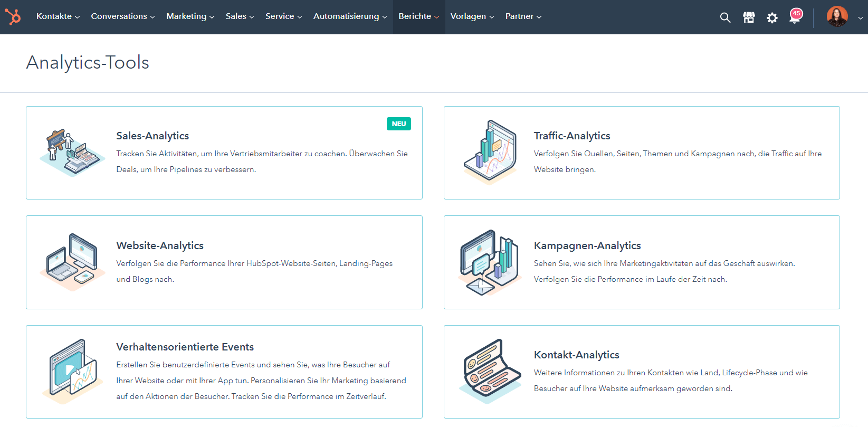Open the settings gear icon
Viewport: 868px width, 427px height.
point(772,18)
